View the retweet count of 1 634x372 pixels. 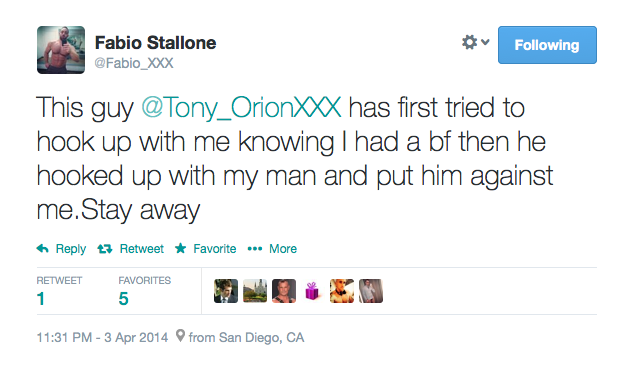(40, 299)
